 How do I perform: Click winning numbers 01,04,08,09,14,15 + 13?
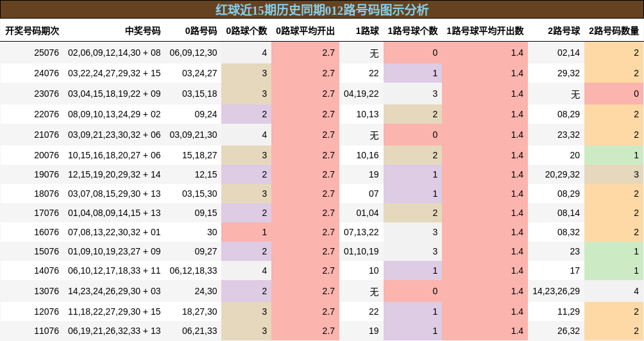point(114,213)
